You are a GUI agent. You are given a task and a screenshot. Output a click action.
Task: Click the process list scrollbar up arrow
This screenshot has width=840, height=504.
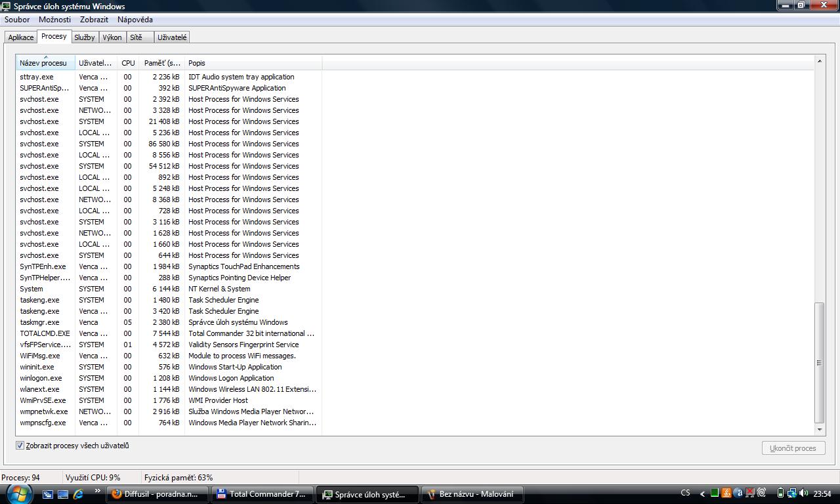tap(819, 61)
